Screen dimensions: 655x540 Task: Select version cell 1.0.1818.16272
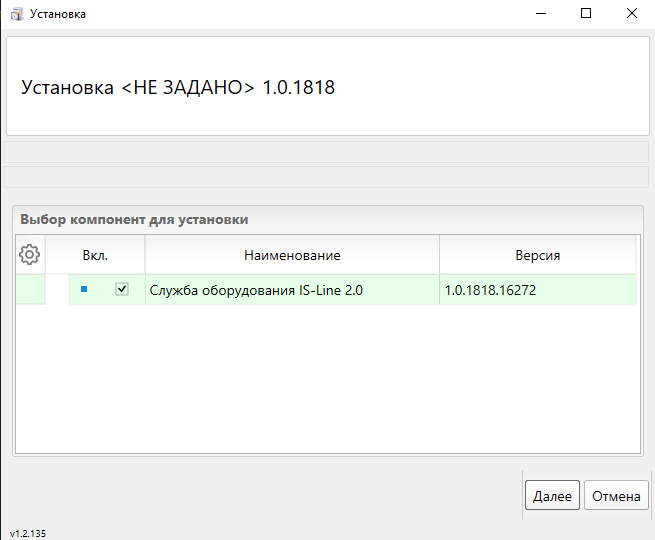coord(538,290)
